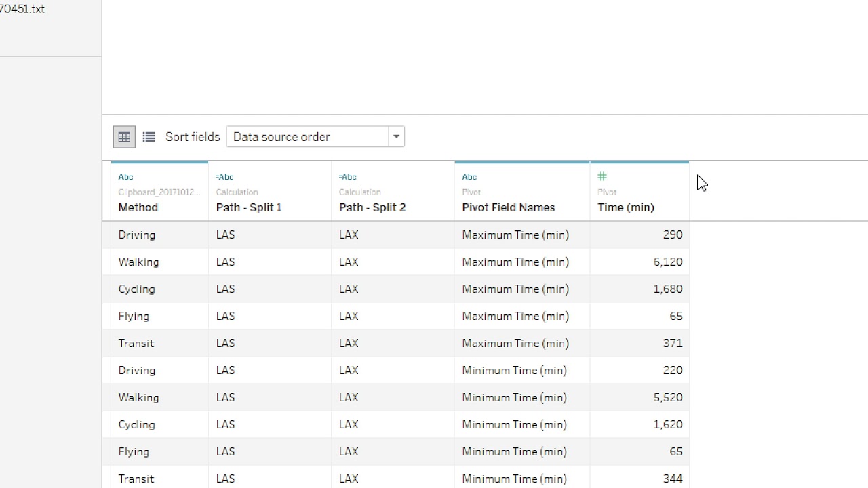Select the Path - Split 1 column header
Image resolution: width=868 pixels, height=488 pixels.
(x=270, y=191)
